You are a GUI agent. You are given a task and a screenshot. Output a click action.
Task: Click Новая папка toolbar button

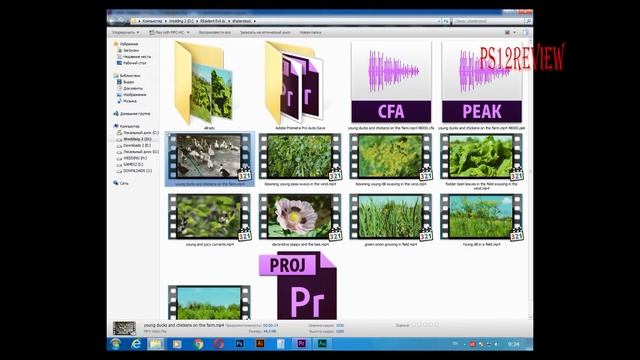[x=310, y=32]
